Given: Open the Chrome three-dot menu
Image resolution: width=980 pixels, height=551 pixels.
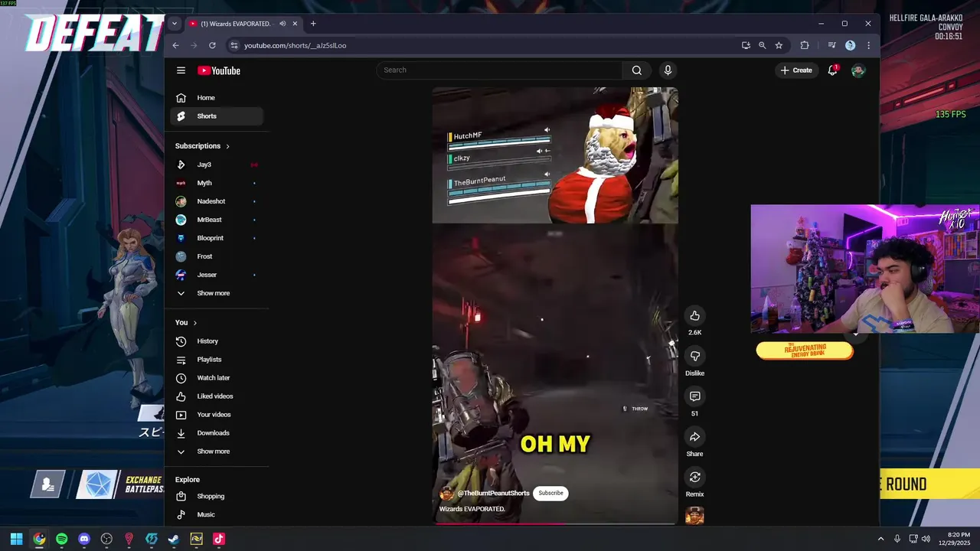Looking at the screenshot, I should (x=868, y=45).
